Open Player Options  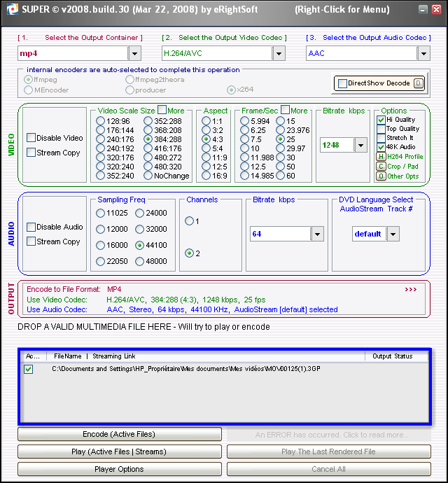click(120, 470)
